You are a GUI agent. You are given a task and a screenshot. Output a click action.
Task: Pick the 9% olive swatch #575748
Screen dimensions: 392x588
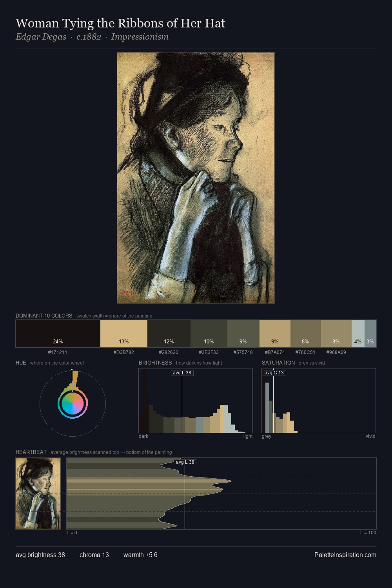coord(243,334)
